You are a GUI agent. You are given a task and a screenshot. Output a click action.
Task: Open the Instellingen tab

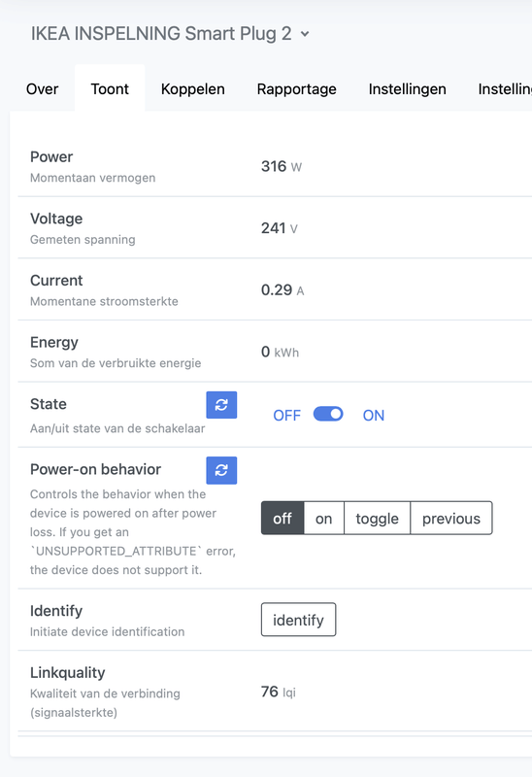point(407,88)
